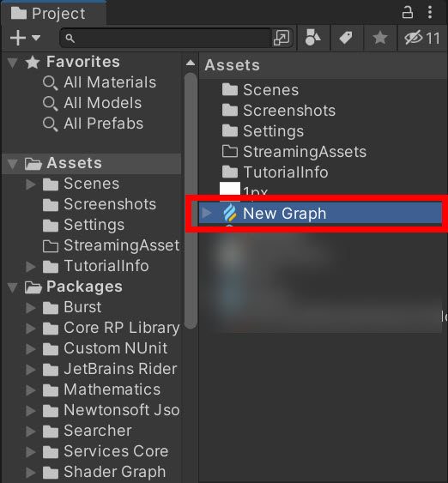Select Settings folder in left tree
This screenshot has height=483, width=448.
(94, 225)
